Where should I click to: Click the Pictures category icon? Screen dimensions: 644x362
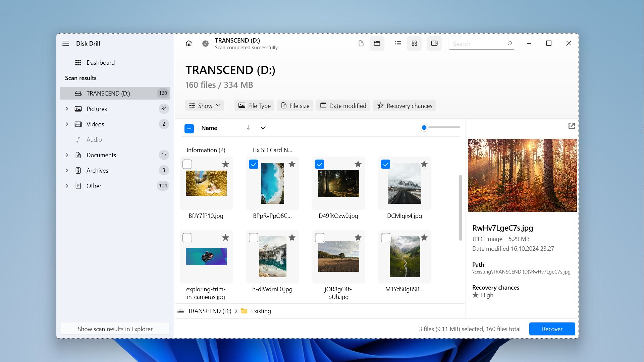(78, 109)
